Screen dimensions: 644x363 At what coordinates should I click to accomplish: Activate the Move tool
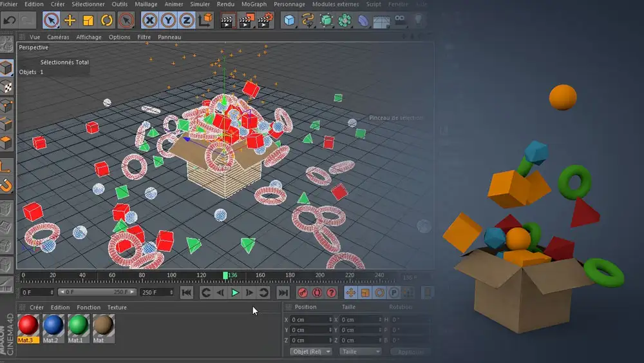point(70,20)
